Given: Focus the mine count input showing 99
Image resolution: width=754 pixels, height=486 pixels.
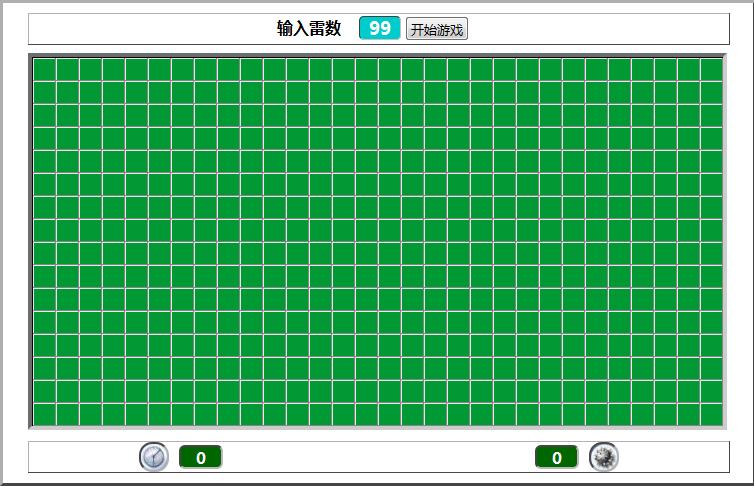Looking at the screenshot, I should coord(379,28).
